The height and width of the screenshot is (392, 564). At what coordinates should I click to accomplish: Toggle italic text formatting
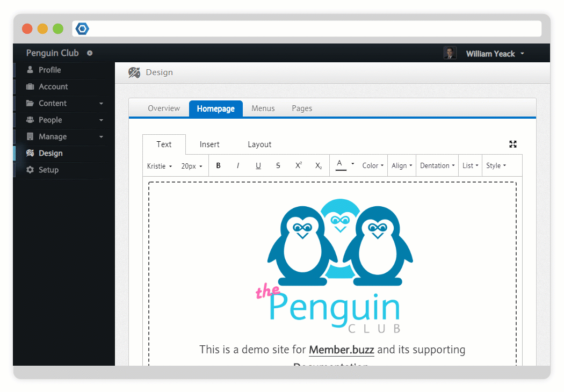click(238, 166)
